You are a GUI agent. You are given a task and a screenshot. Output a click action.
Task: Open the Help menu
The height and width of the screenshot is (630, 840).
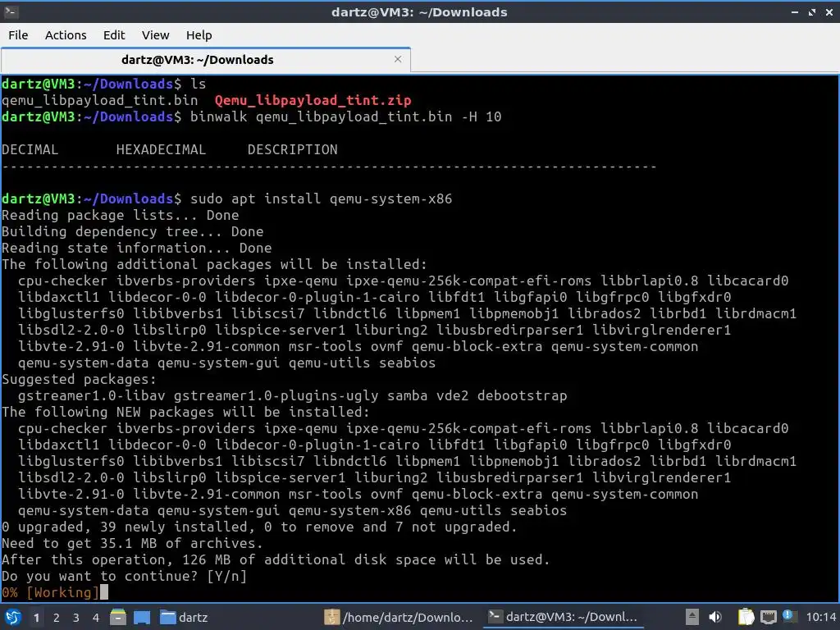(199, 34)
